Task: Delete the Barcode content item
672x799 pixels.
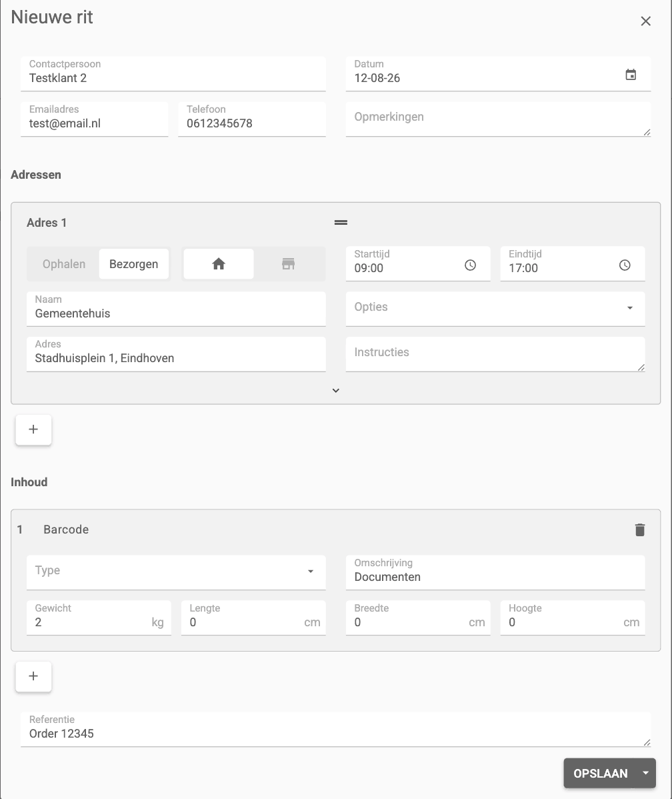Action: (x=640, y=530)
